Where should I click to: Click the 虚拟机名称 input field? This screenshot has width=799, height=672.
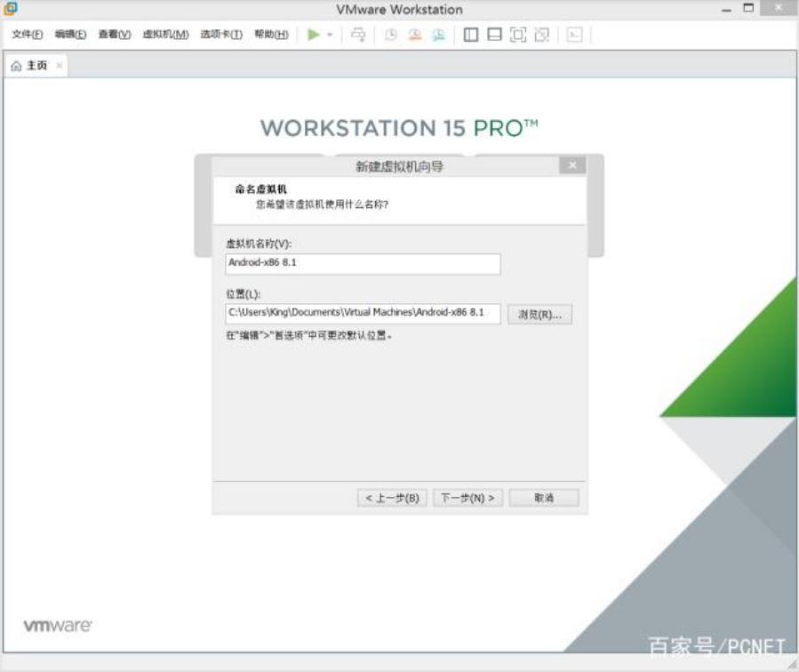tap(363, 264)
